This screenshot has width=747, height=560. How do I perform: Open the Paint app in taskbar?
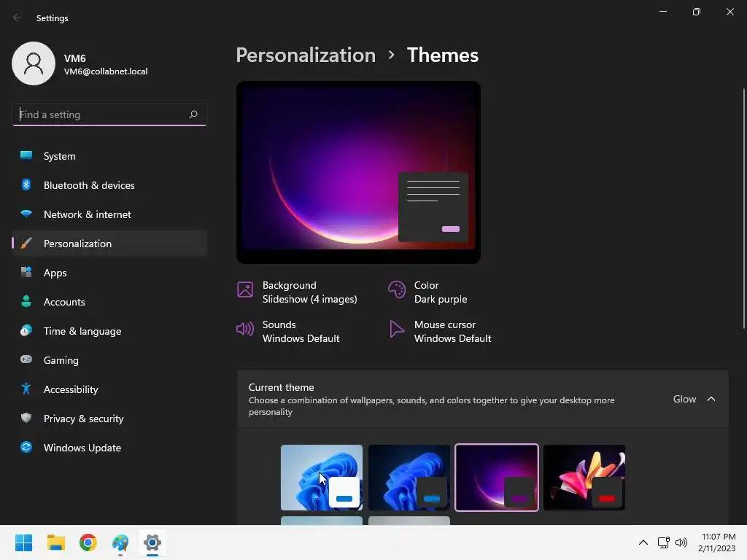pos(120,542)
